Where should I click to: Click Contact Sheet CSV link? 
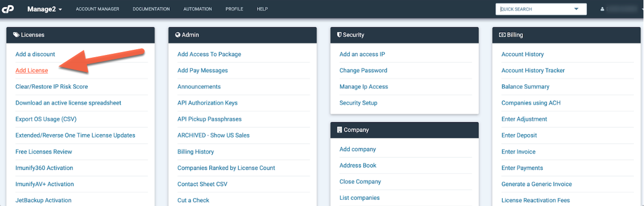point(203,184)
